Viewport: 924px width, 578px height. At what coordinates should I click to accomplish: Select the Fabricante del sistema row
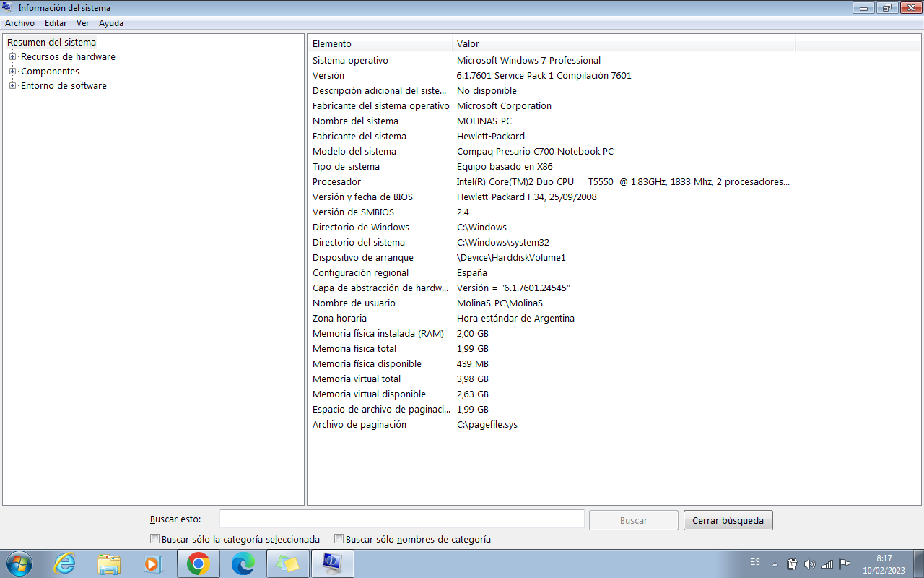click(x=552, y=136)
